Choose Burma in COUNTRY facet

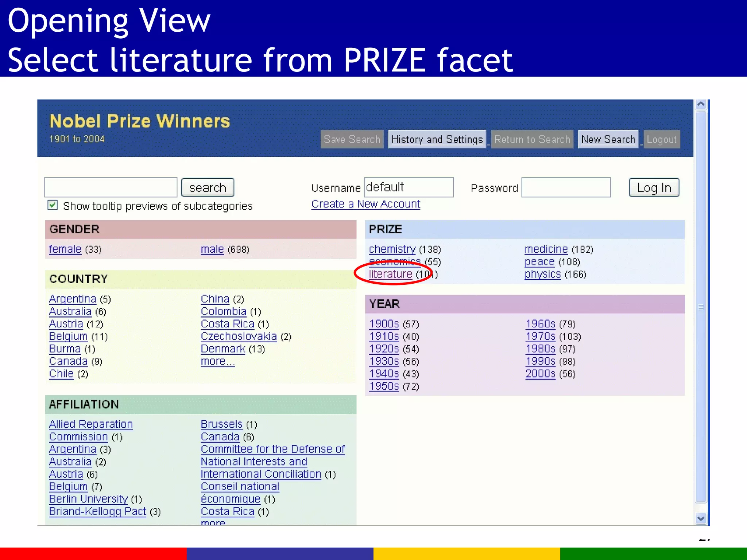pyautogui.click(x=65, y=349)
